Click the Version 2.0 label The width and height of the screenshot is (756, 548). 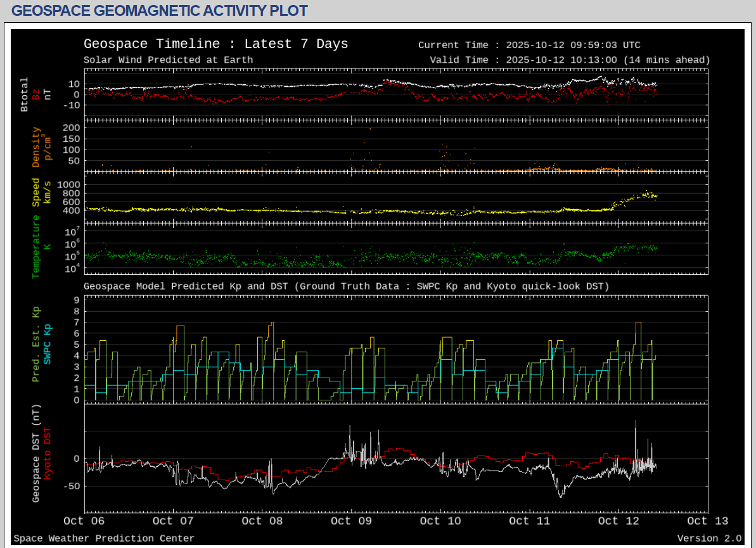(x=709, y=538)
